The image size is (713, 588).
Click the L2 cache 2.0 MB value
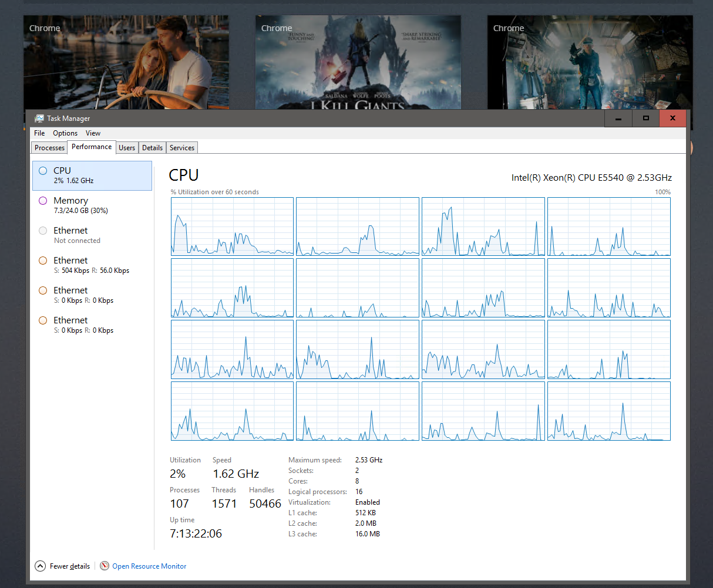point(366,523)
